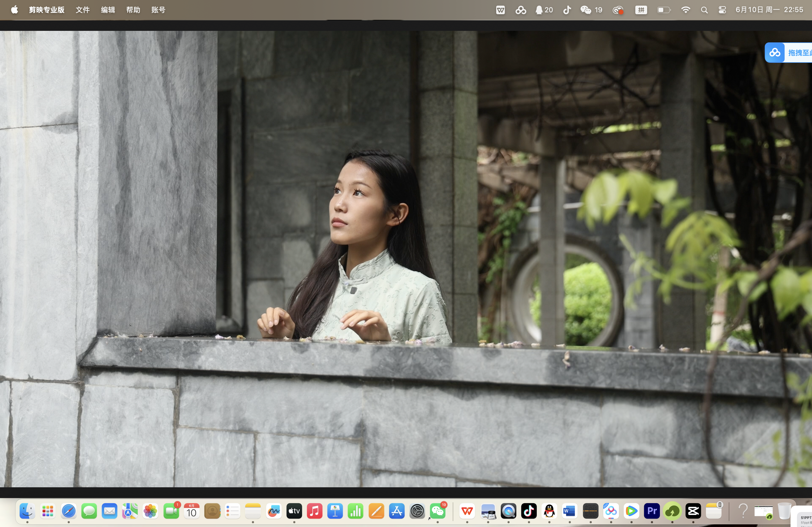The height and width of the screenshot is (527, 812).
Task: Open Douyin from the dock
Action: click(529, 511)
